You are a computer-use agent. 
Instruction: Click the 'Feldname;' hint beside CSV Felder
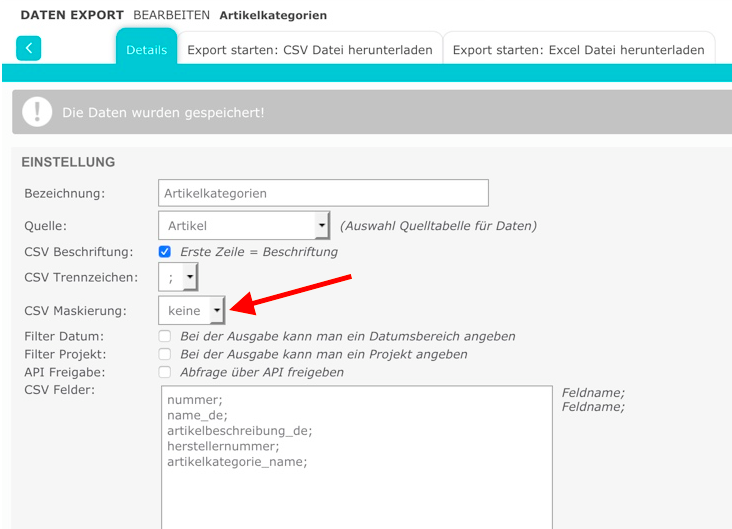pyautogui.click(x=593, y=393)
